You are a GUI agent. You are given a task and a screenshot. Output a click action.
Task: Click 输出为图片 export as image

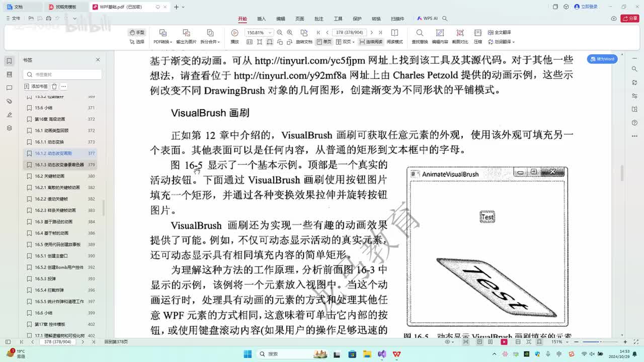tap(186, 37)
